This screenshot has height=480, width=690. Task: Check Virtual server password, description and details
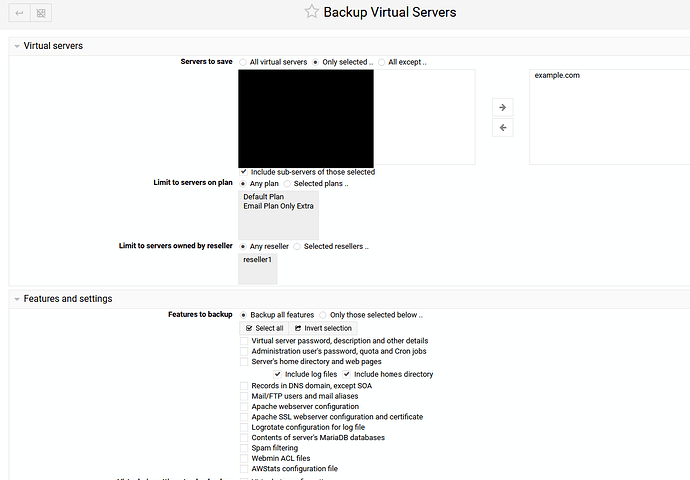[x=244, y=341]
